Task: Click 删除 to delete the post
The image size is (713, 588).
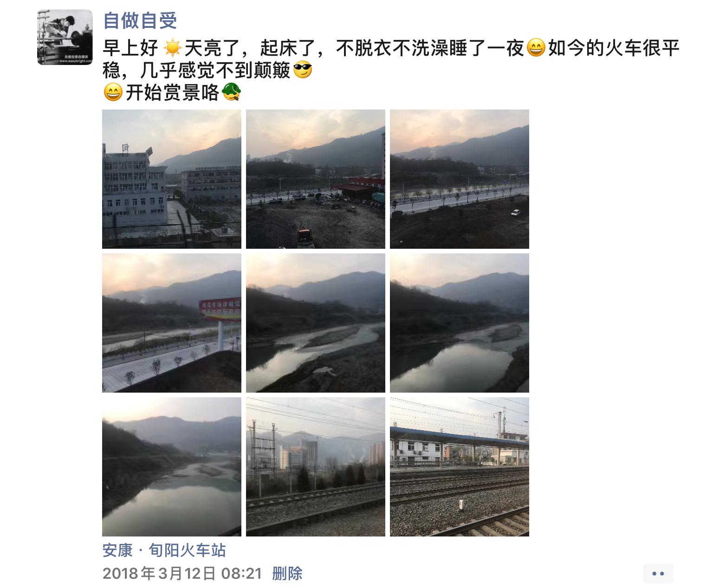Action: click(x=287, y=573)
